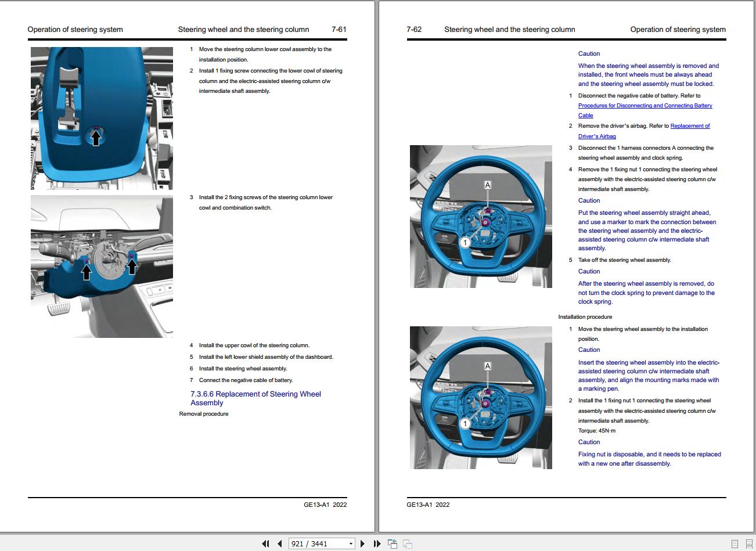The height and width of the screenshot is (551, 756).
Task: Jump to the first page
Action: tap(265, 543)
